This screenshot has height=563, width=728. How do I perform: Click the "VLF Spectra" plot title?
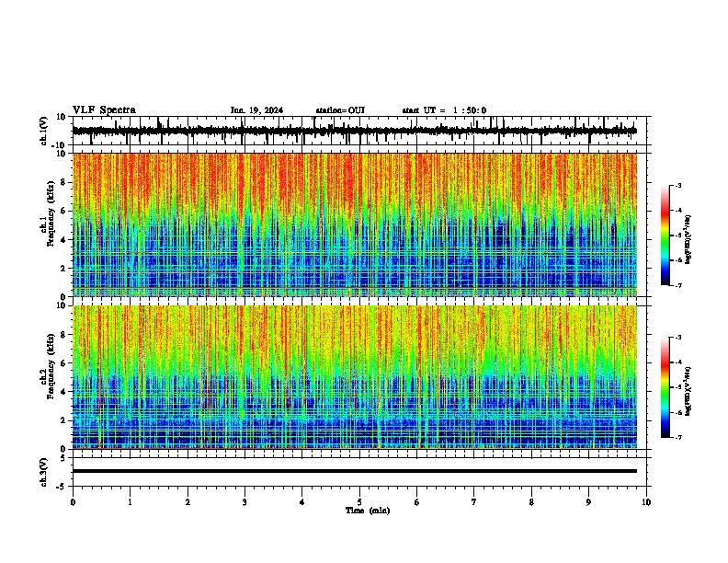pos(104,110)
